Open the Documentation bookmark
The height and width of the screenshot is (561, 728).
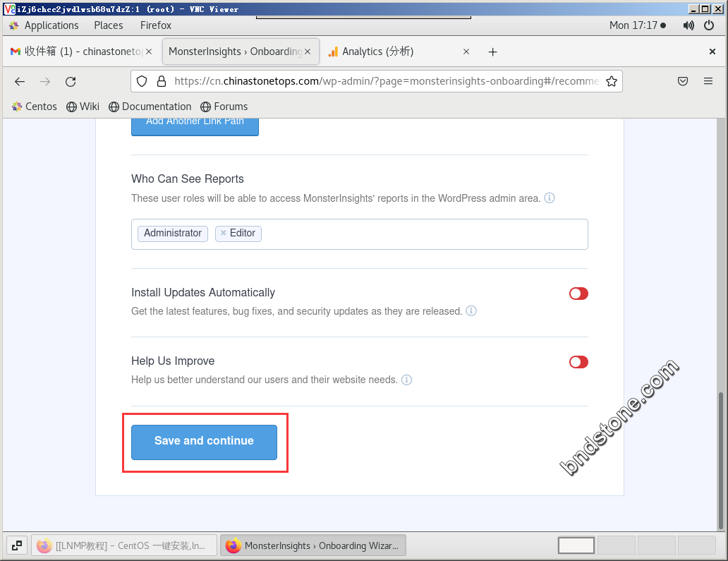click(150, 107)
